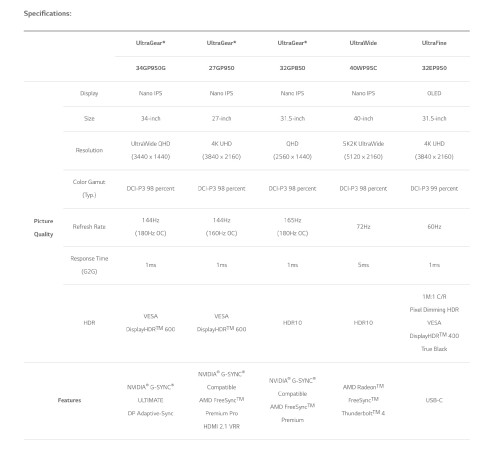
Task: Click the Response Time (G2G) row label
Action: point(89,265)
